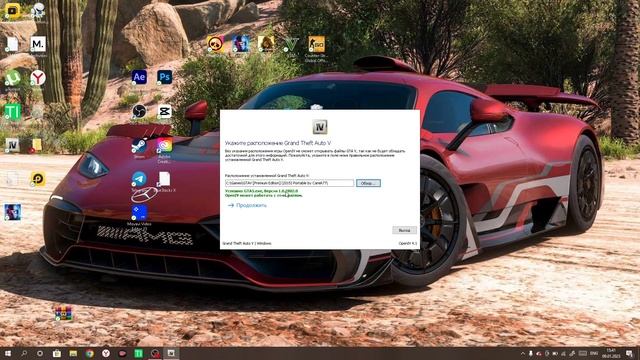Focus the GTA V install path field
Viewport: 640px width, 360px height.
[289, 183]
